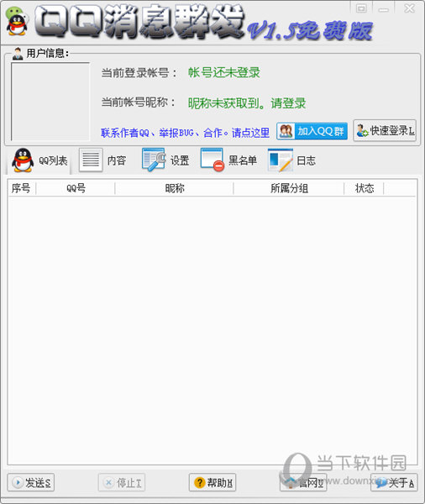Click the QQ penguin logo in title
The image size is (425, 504).
click(17, 21)
